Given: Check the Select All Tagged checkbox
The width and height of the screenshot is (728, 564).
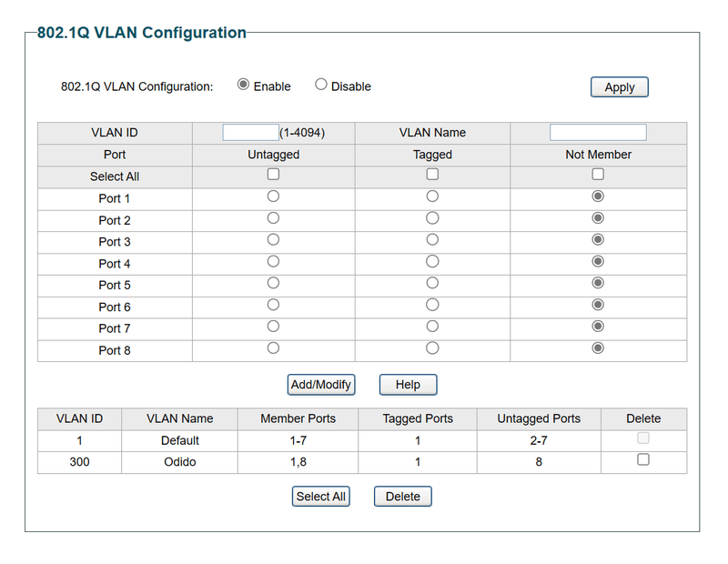Looking at the screenshot, I should coord(432,175).
